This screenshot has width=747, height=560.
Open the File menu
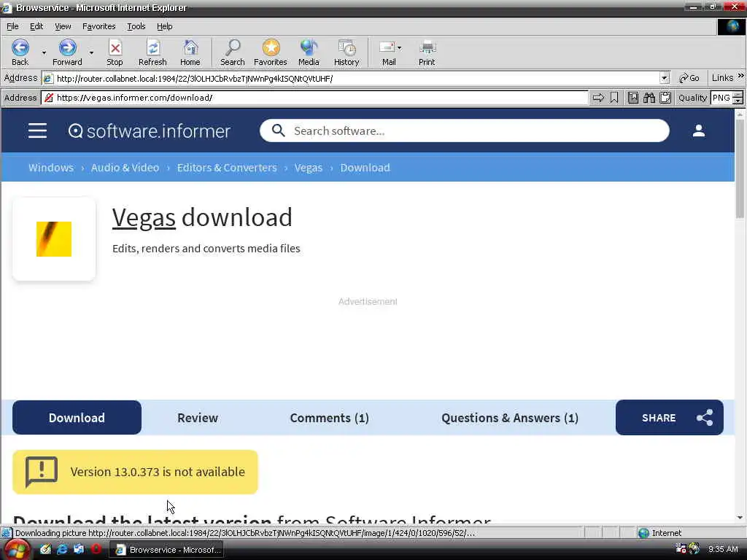coord(12,26)
